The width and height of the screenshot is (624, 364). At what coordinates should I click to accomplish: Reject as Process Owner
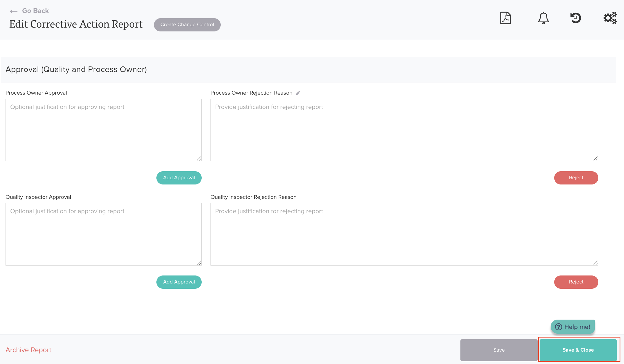(576, 178)
